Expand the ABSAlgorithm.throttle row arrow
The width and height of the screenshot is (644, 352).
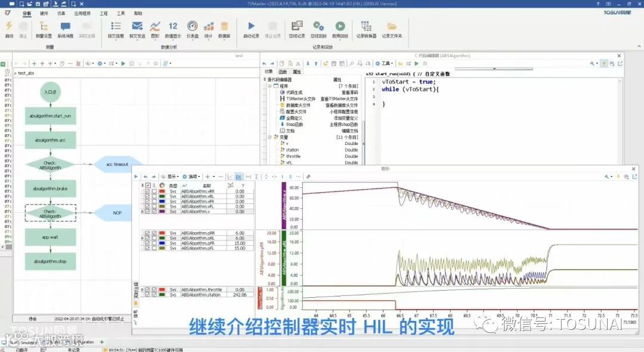pos(143,289)
